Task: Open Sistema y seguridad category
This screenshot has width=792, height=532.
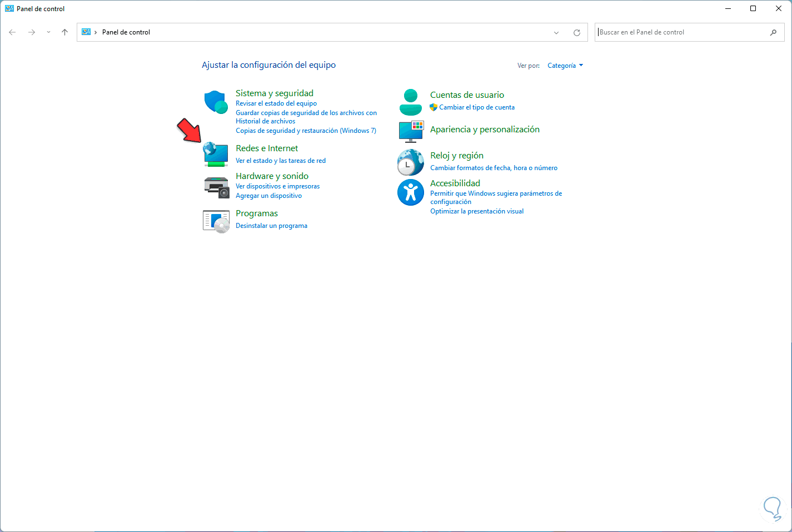Action: pyautogui.click(x=275, y=93)
